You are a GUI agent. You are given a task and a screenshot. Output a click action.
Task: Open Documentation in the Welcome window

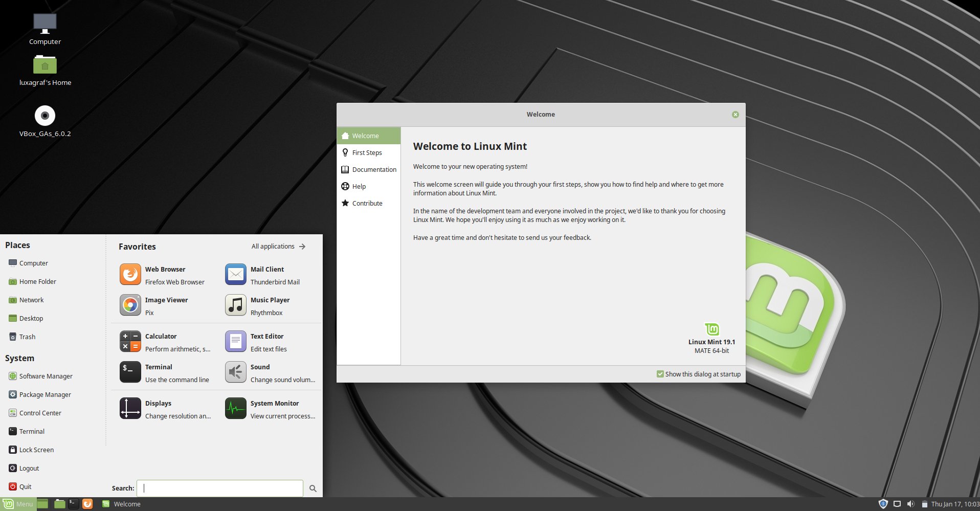[x=374, y=169]
